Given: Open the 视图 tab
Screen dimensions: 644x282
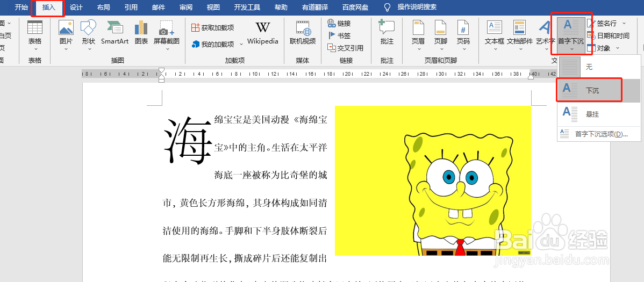Looking at the screenshot, I should tap(213, 8).
